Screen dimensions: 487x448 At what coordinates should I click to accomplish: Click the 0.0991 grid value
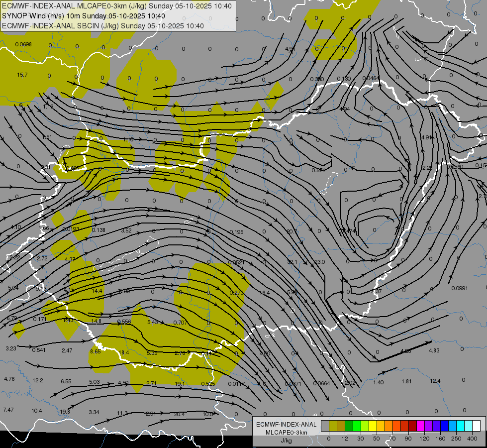(x=460, y=288)
